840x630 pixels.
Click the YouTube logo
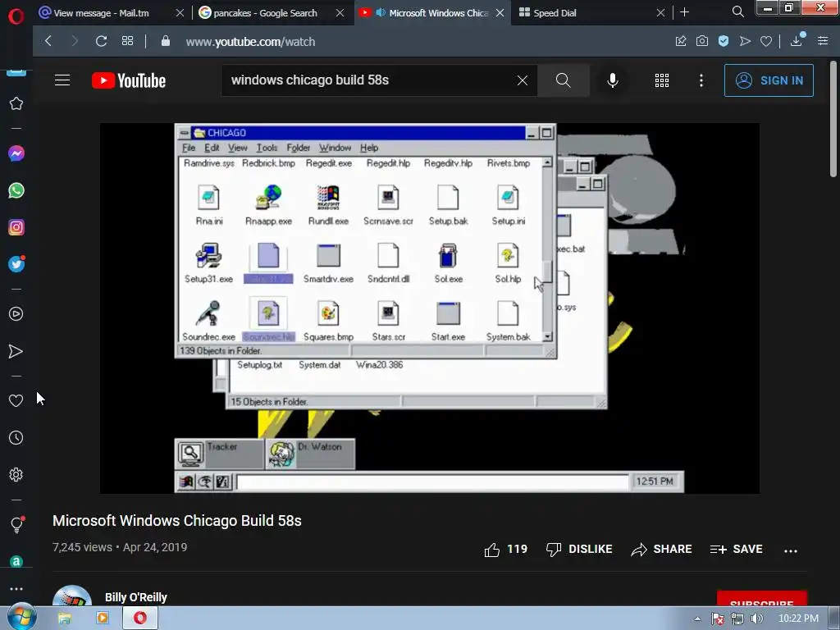129,80
